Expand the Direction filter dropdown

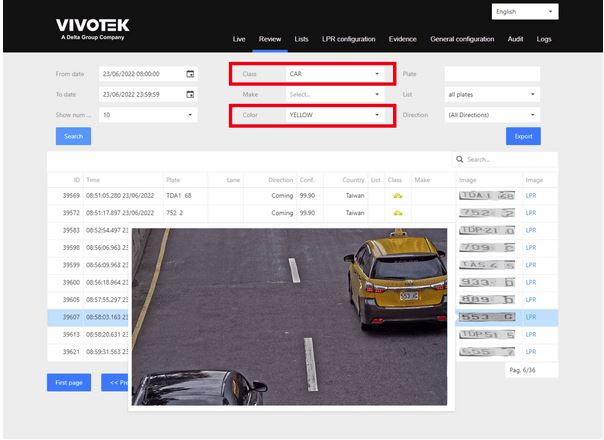tap(492, 115)
